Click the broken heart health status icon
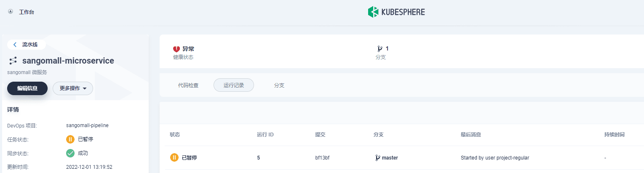The image size is (644, 173). pyautogui.click(x=176, y=49)
